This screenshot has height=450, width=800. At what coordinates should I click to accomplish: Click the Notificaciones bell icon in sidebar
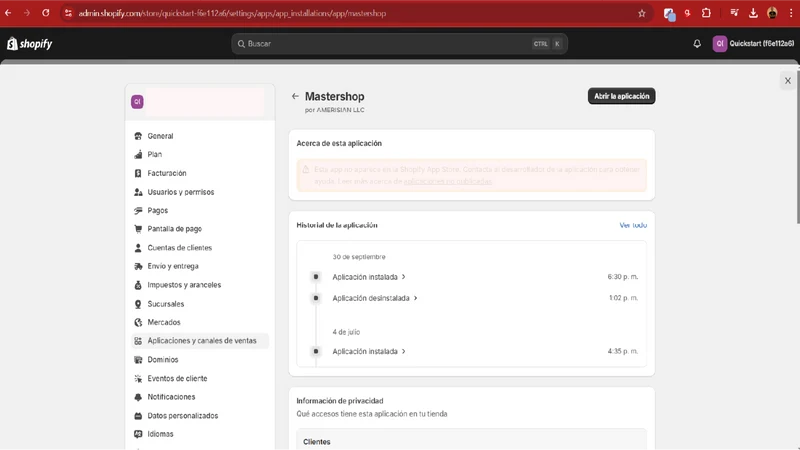coord(138,397)
